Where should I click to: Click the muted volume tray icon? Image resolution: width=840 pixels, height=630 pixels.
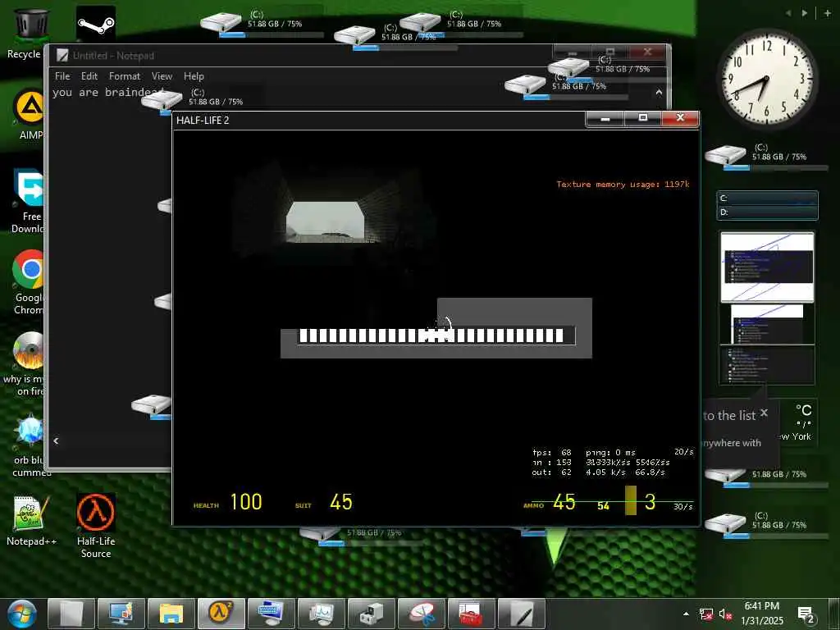click(x=725, y=614)
